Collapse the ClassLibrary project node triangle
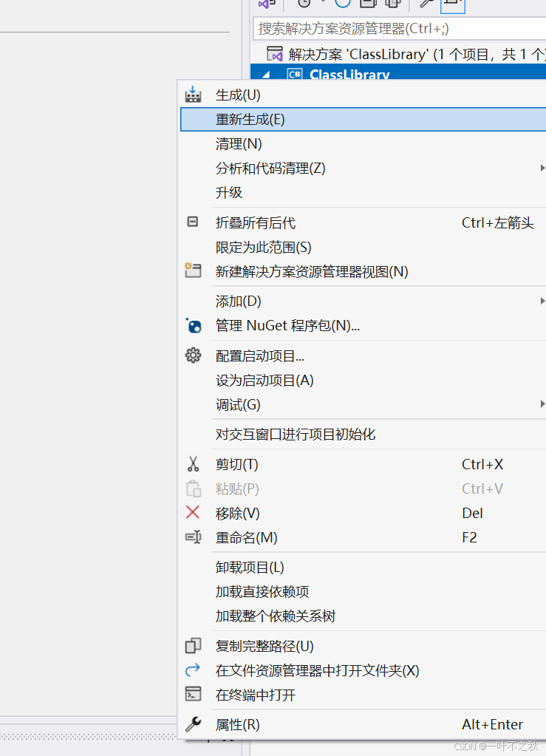Viewport: 546px width, 756px height. click(265, 75)
